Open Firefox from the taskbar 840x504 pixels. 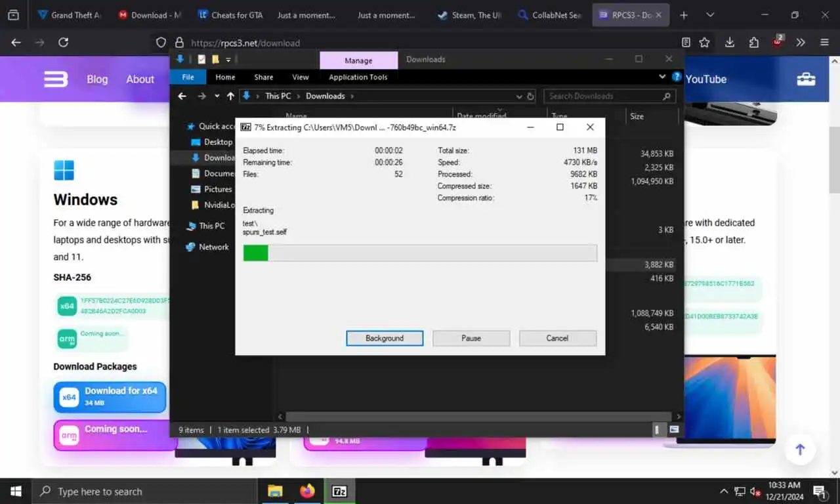(x=307, y=491)
